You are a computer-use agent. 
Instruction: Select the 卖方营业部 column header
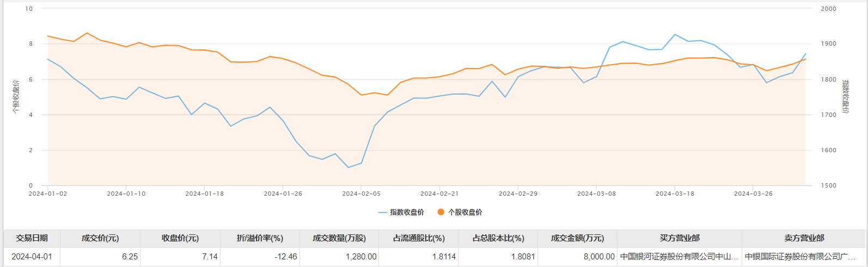coord(804,238)
